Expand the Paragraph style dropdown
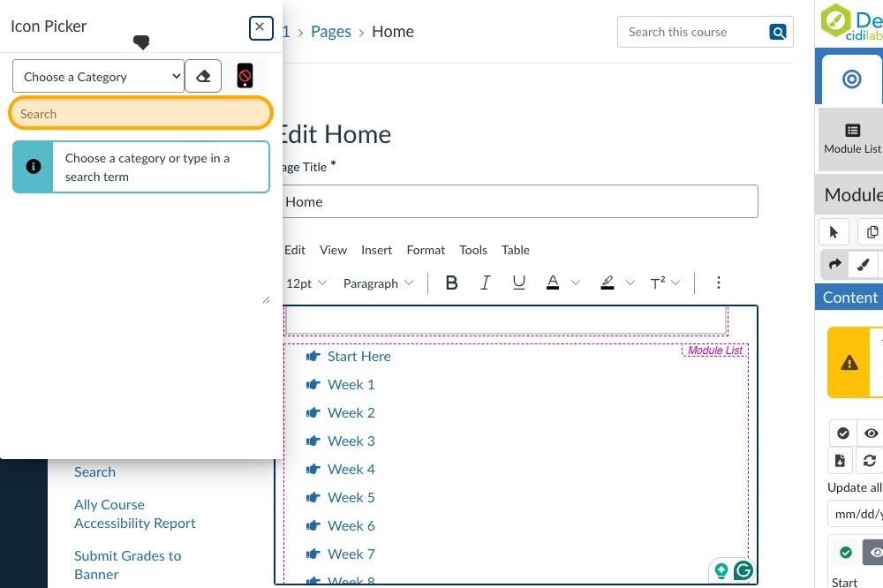 tap(378, 283)
